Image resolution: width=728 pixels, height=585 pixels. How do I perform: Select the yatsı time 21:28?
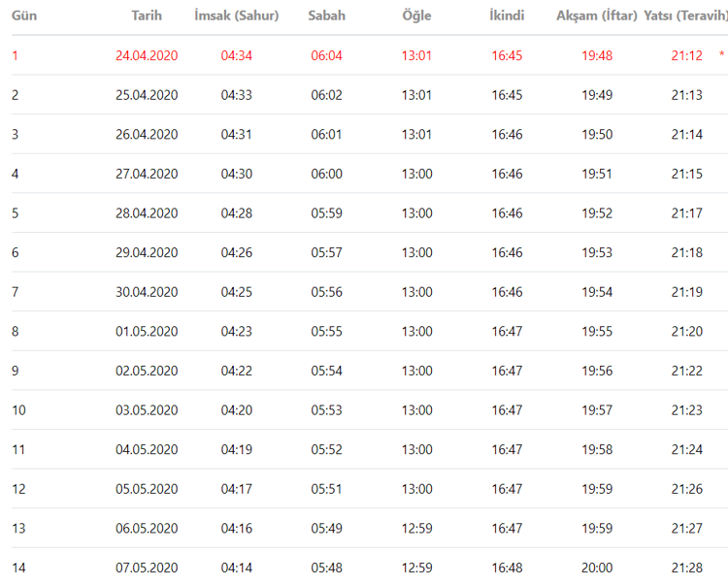click(x=686, y=568)
